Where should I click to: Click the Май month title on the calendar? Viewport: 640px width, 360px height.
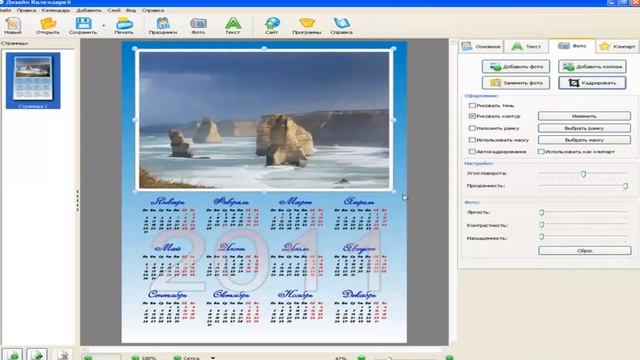point(167,248)
